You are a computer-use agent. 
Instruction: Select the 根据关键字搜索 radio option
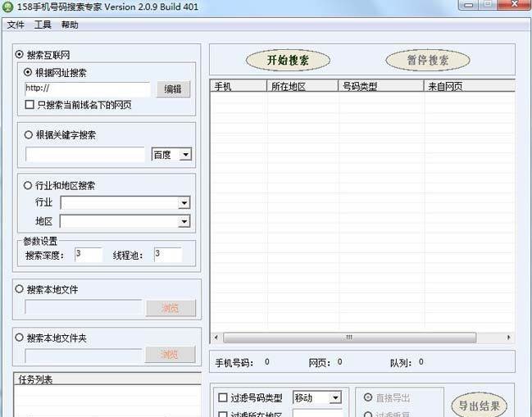29,134
